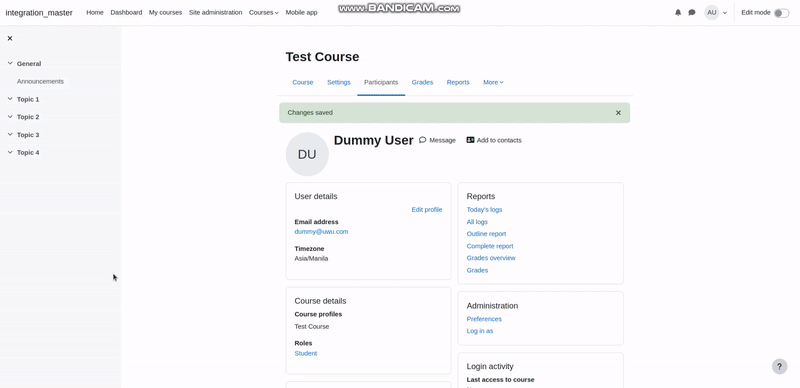The height and width of the screenshot is (388, 800).
Task: Click the AU user avatar
Action: [711, 13]
